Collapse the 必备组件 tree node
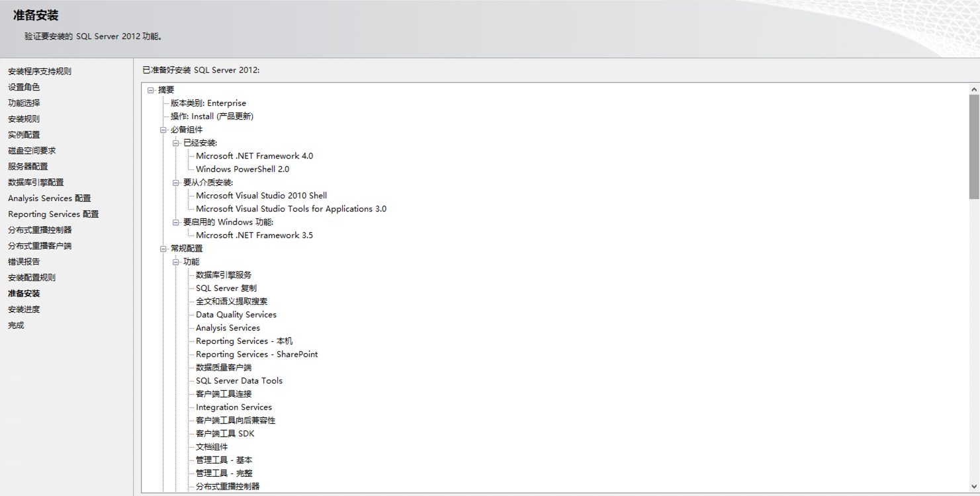Viewport: 980px width, 496px height. [x=163, y=130]
